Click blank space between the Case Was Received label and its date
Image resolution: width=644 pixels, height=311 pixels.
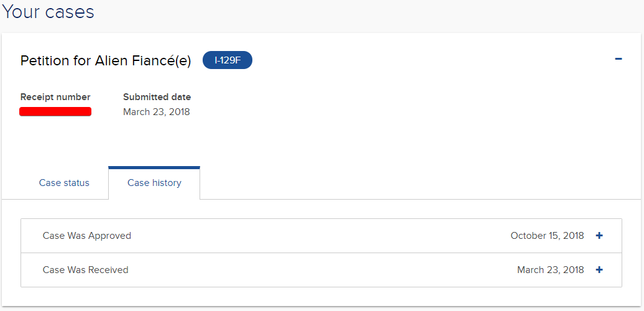(323, 270)
